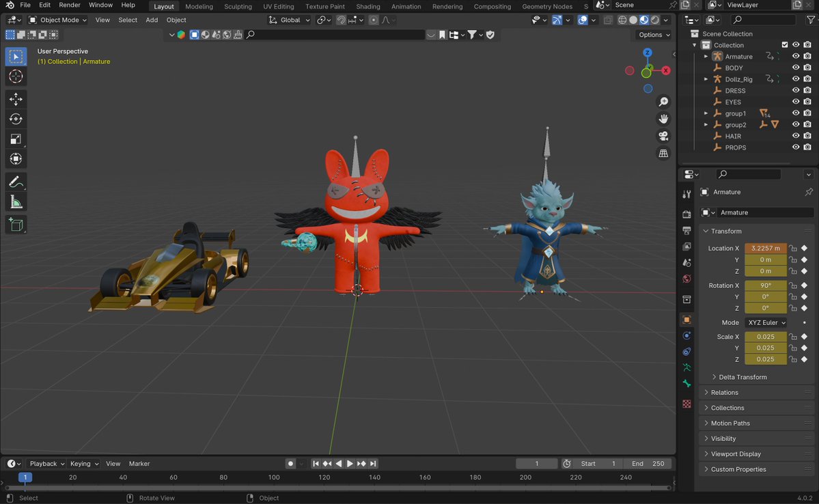Screen dimensions: 819x504
Task: Expand group1 in the outliner
Action: 706,113
